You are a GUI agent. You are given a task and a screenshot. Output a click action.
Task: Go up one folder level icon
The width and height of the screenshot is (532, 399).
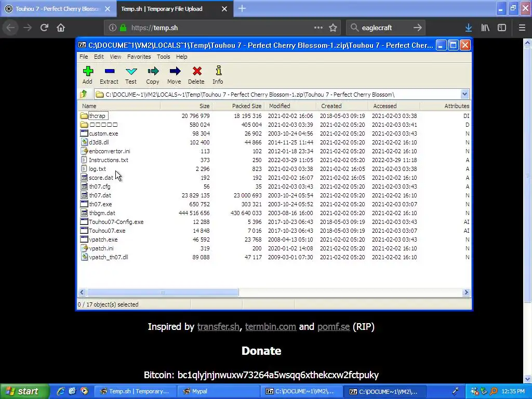[84, 94]
